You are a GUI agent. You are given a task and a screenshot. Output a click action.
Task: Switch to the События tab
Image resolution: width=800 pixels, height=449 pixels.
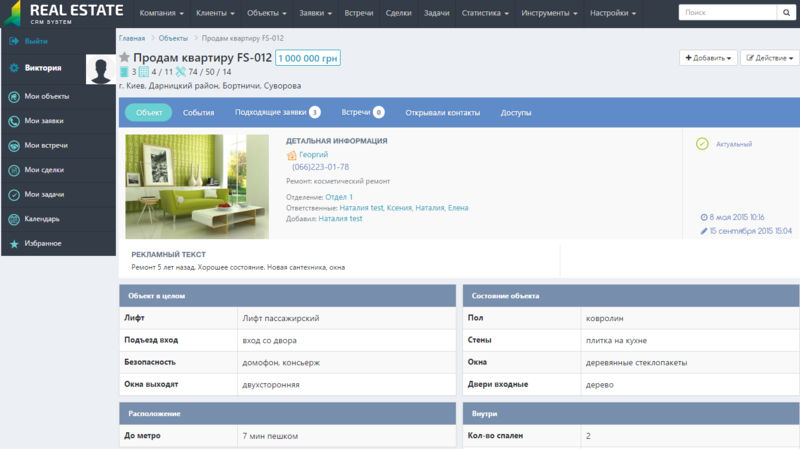pyautogui.click(x=198, y=112)
